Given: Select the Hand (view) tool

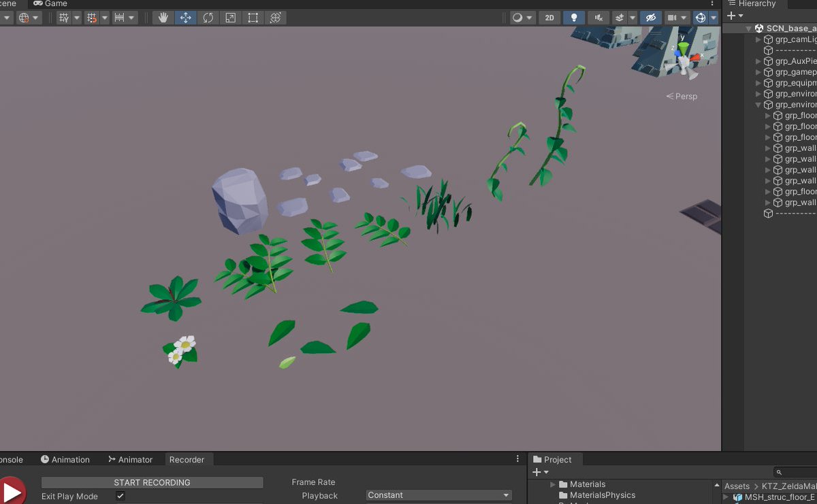Looking at the screenshot, I should 163,18.
